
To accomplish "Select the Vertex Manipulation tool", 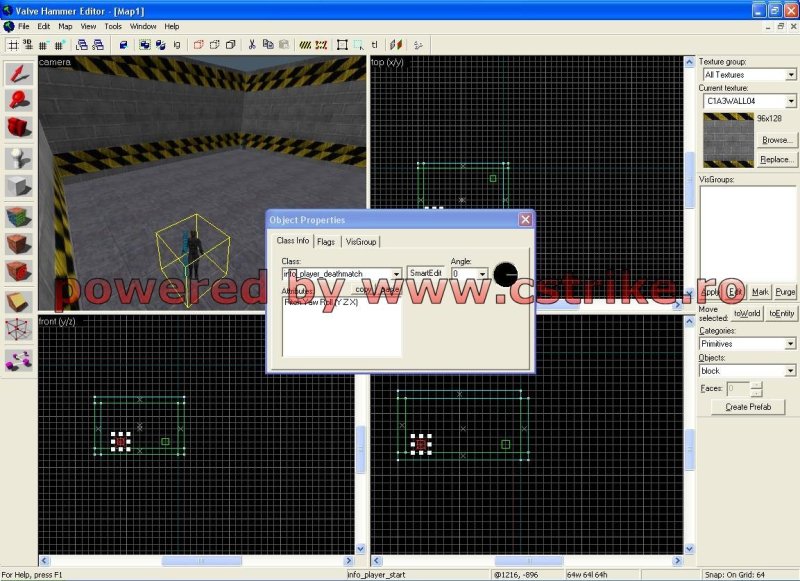I will pos(19,330).
